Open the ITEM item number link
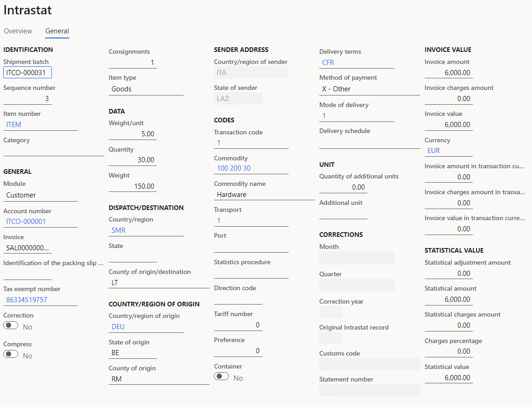Screen dimensions: 532x407 coord(14,125)
